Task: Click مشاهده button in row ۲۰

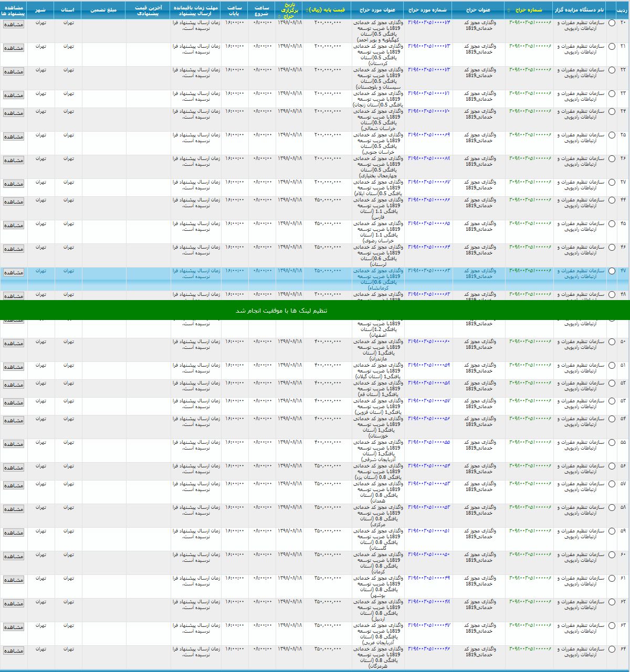Action: 14,25
